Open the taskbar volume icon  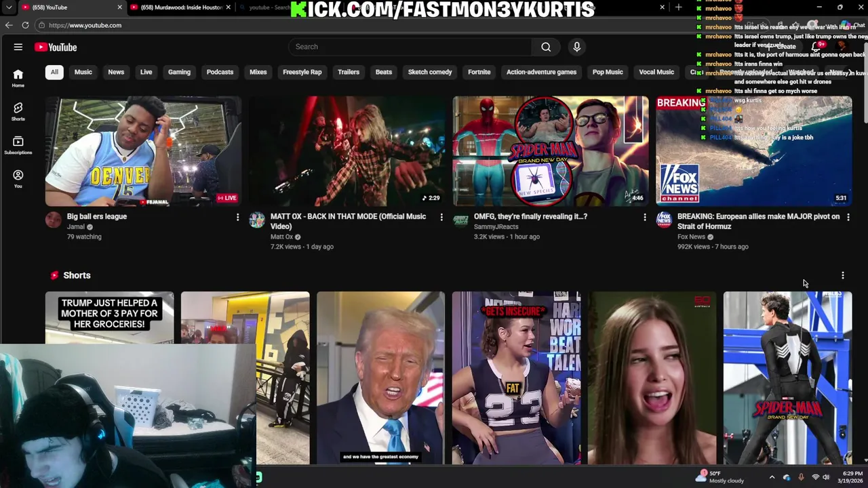[x=826, y=477]
